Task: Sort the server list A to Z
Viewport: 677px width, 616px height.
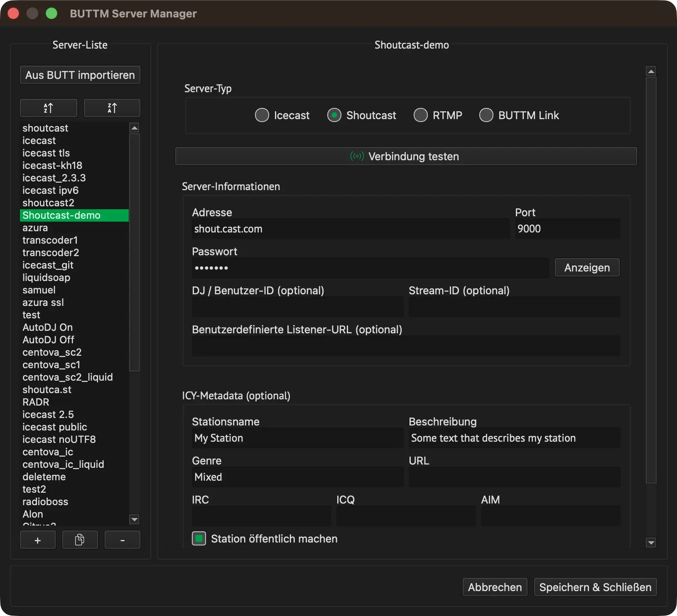Action: [x=49, y=108]
